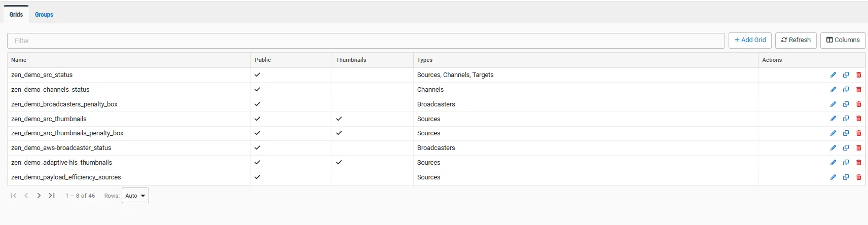The image size is (868, 225).
Task: Delete zen_demo_adaptive-hls_thumbnails grid
Action: [858, 163]
